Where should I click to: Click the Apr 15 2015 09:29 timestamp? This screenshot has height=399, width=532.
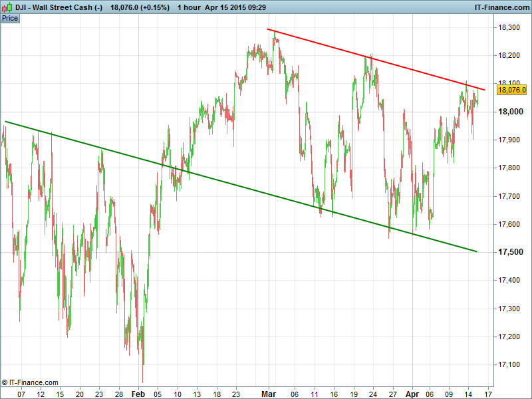point(235,7)
